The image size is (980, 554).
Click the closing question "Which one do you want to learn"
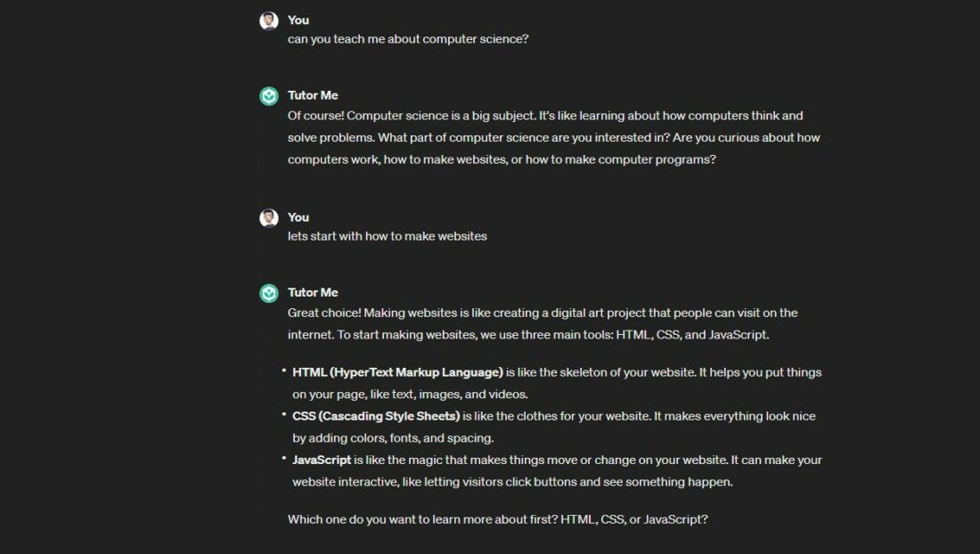click(x=497, y=519)
